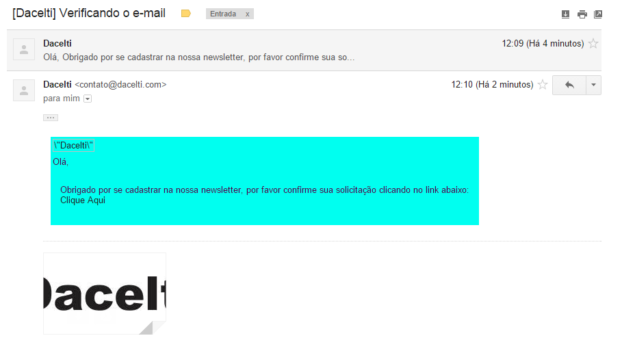Click the yellow importance marker label icon
This screenshot has height=364, width=622.
[185, 14]
